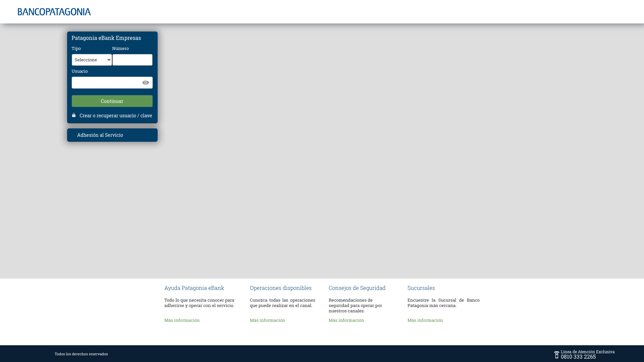This screenshot has height=362, width=644.
Task: Open Más información under Consejos de Seguridad
Action: pos(346,320)
